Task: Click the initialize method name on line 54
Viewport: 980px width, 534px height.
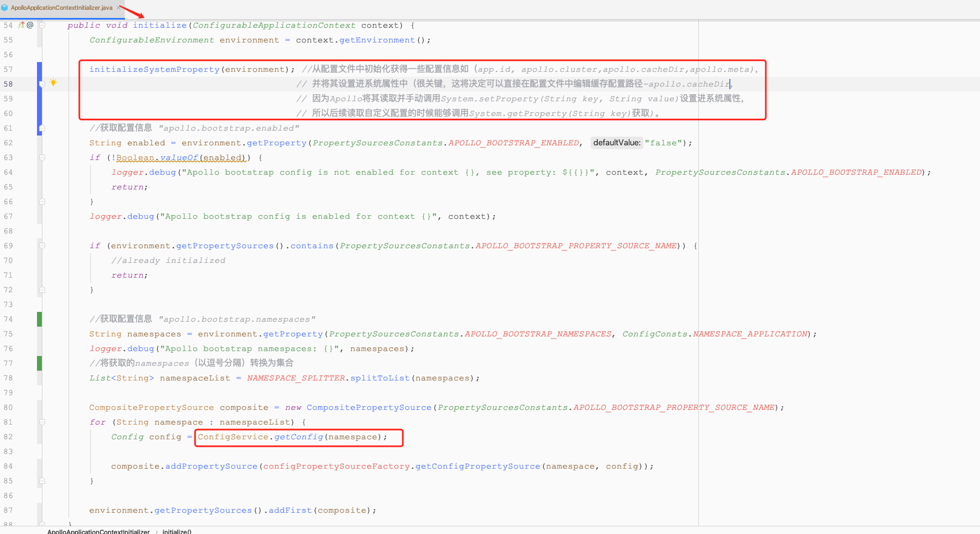Action: [x=160, y=25]
